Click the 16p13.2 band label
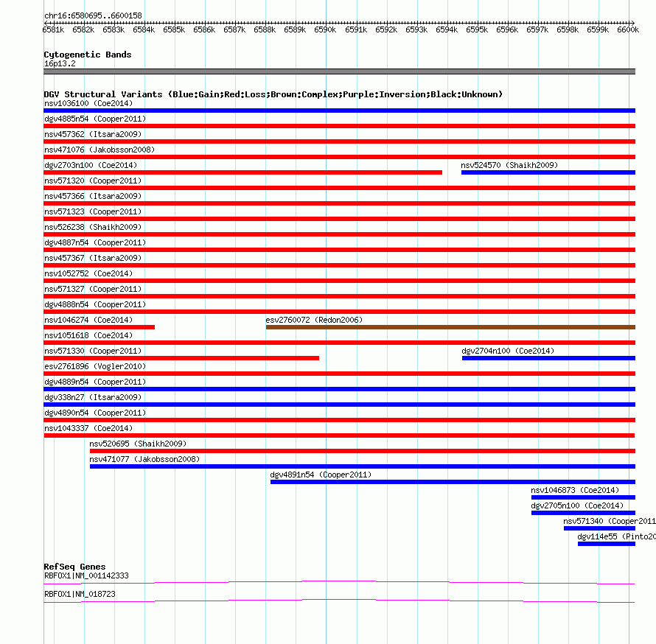This screenshot has height=644, width=656. click(60, 63)
